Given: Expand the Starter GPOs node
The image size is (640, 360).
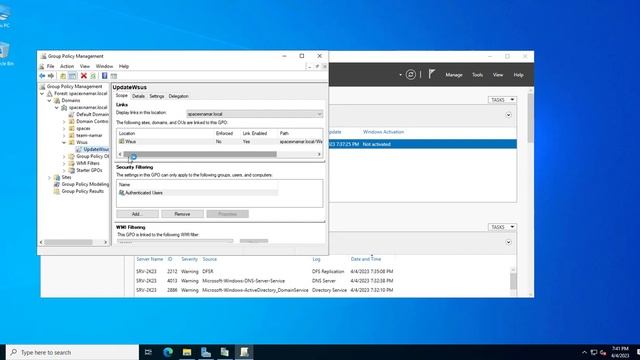Looking at the screenshot, I should (x=64, y=170).
